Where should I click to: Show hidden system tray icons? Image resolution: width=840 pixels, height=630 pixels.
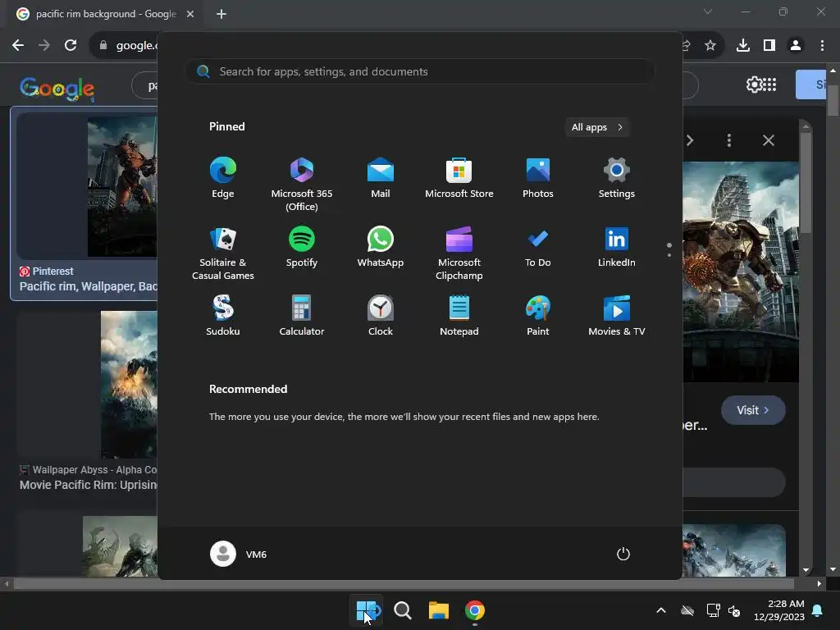click(661, 610)
